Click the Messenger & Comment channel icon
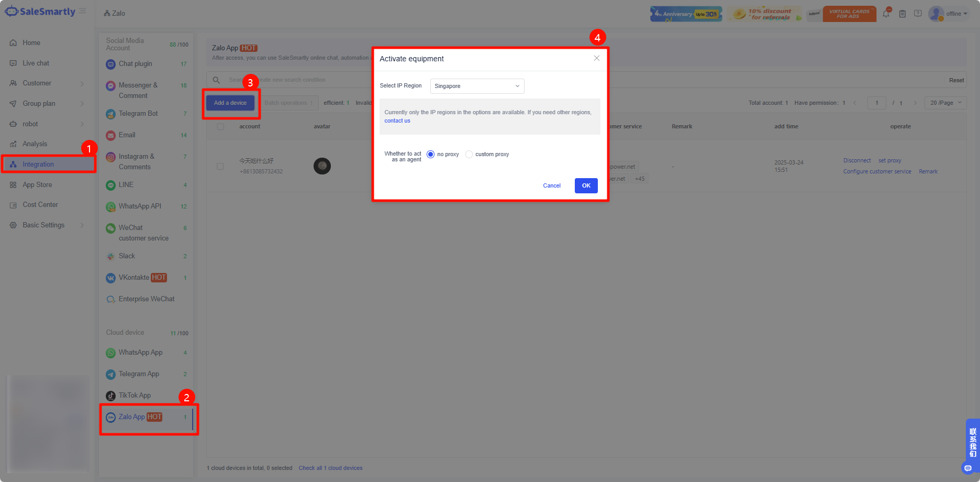Viewport: 980px width, 482px height. coord(110,86)
